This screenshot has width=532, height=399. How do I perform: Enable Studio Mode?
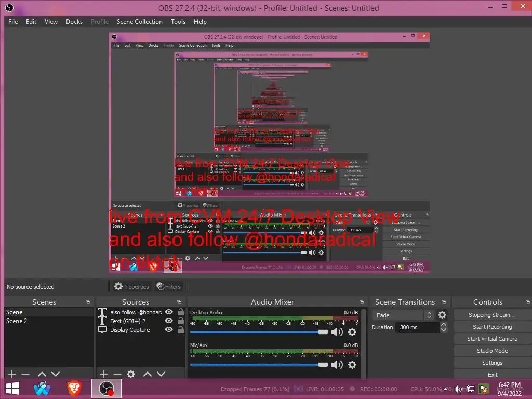tap(493, 351)
